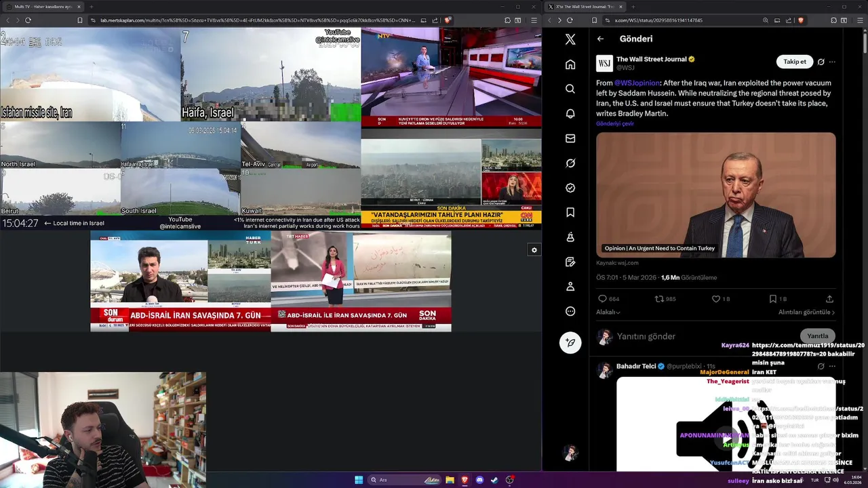The width and height of the screenshot is (868, 488).
Task: Open the main menu of X browser window
Action: click(859, 20)
